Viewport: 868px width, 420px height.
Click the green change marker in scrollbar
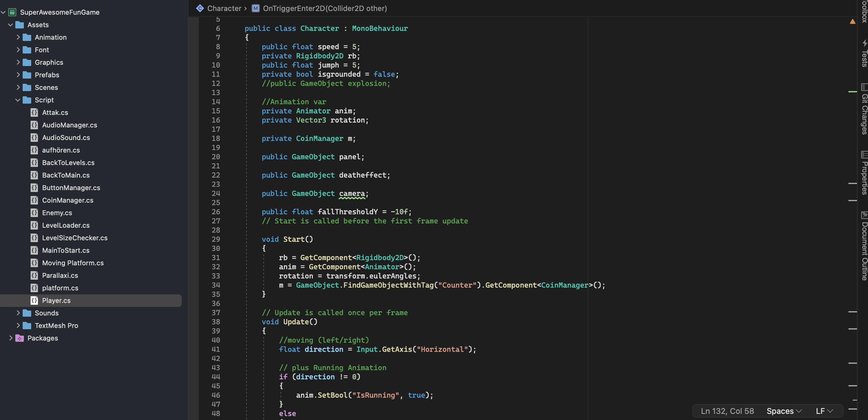click(x=852, y=92)
